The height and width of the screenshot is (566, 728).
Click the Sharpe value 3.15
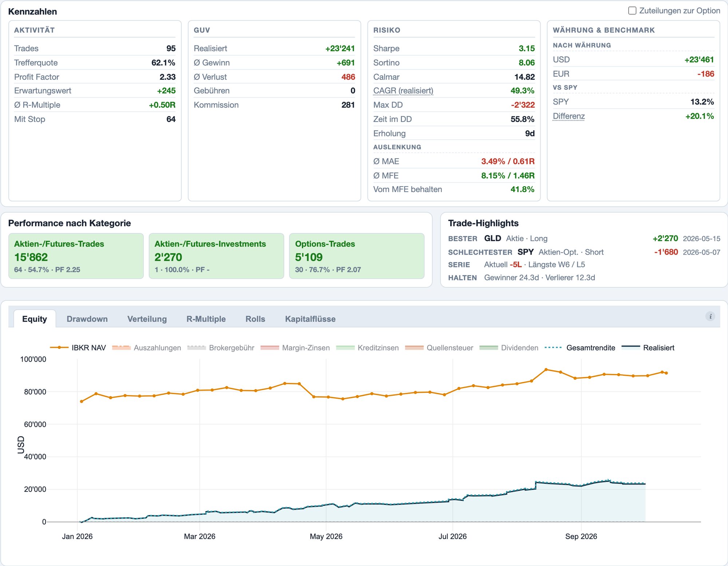(x=527, y=48)
